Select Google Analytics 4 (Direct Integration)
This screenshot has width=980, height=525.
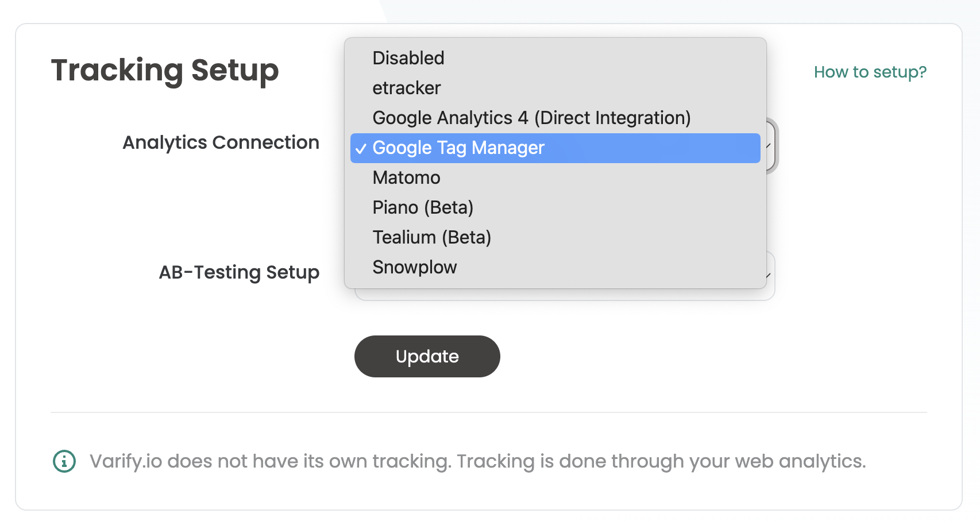click(x=555, y=118)
